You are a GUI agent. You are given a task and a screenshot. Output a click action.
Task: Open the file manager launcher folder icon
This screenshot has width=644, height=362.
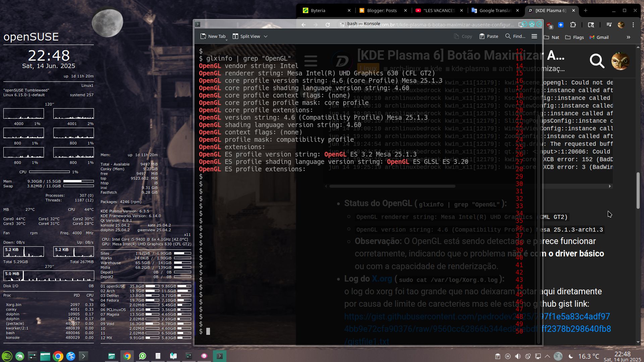pyautogui.click(x=45, y=356)
